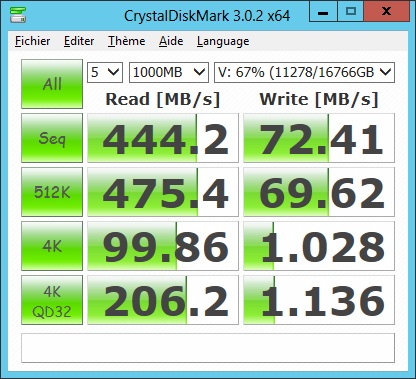Start the 4K benchmark test
This screenshot has height=379, width=416.
tap(52, 246)
